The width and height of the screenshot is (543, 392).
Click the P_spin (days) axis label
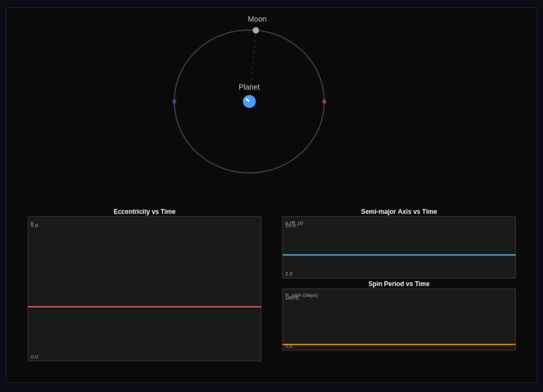click(301, 294)
